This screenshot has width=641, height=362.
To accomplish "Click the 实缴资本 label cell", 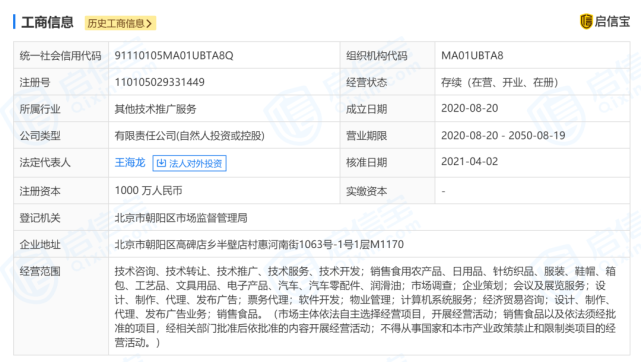I will [x=387, y=190].
